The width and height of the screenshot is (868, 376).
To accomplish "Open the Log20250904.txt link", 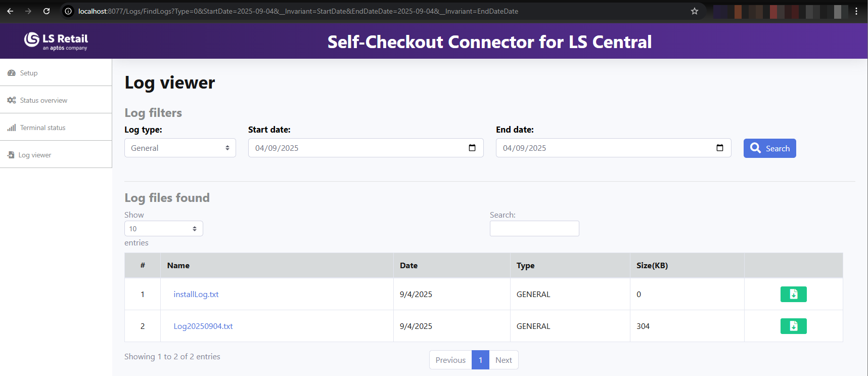I will (203, 326).
